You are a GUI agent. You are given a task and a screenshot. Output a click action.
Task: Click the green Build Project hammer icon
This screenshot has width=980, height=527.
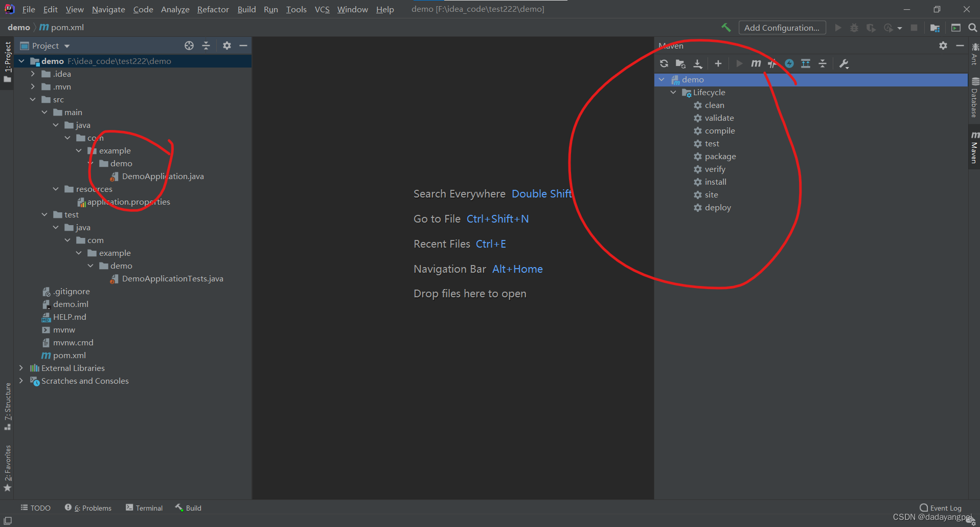coord(726,28)
